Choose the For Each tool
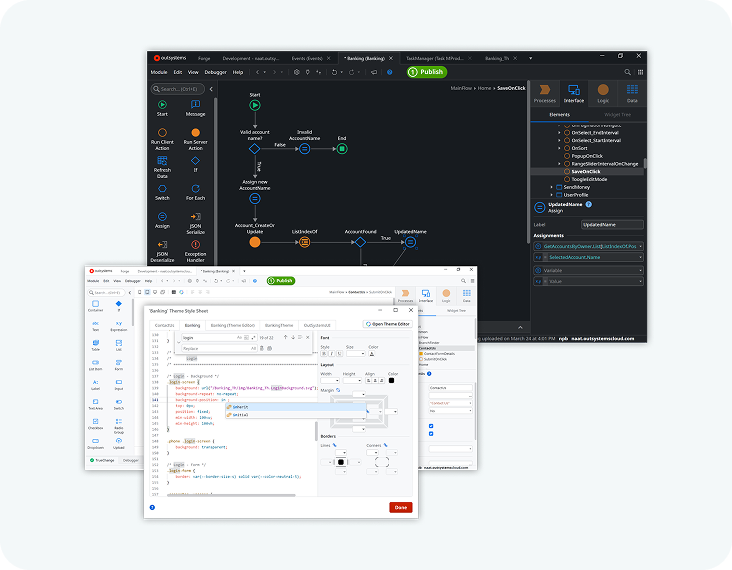 coord(194,191)
